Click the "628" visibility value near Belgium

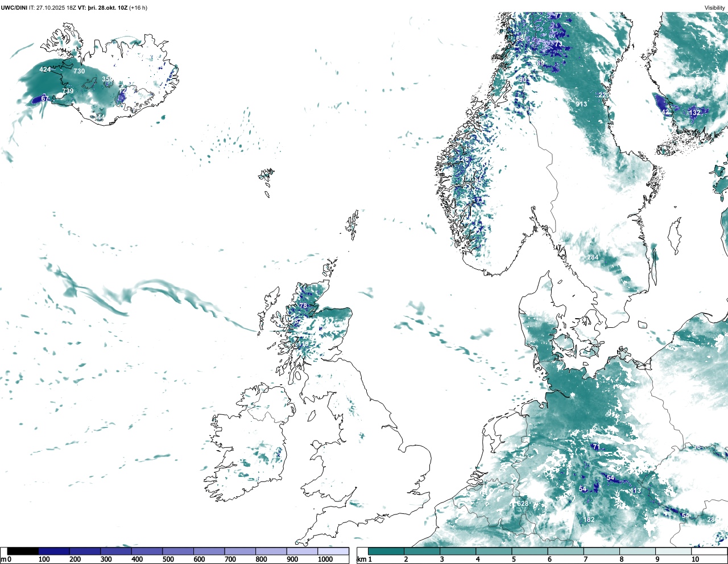pyautogui.click(x=523, y=504)
